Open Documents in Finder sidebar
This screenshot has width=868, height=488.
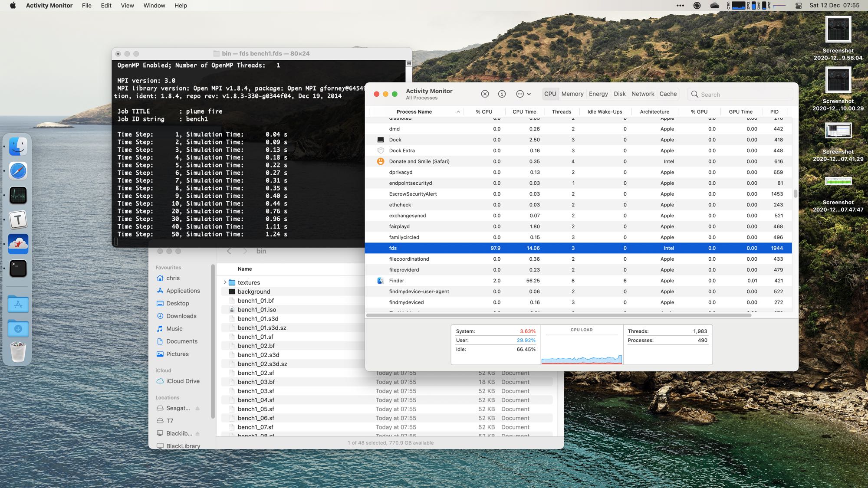tap(181, 341)
